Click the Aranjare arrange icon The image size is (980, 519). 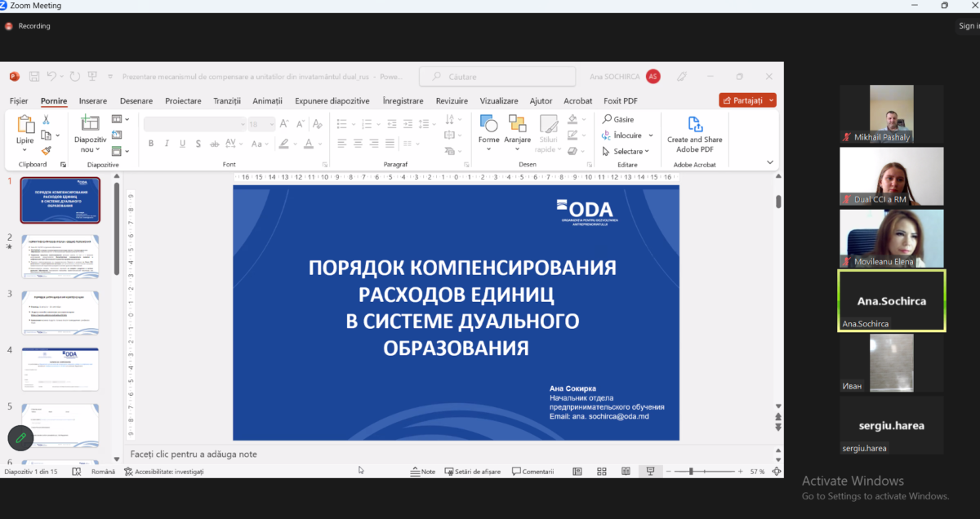517,124
